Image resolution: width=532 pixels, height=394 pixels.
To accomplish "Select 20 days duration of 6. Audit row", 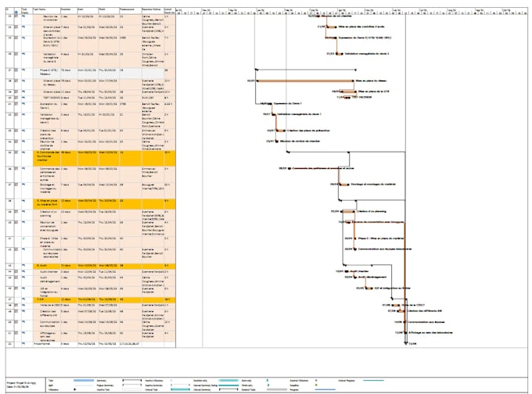I will click(x=69, y=266).
